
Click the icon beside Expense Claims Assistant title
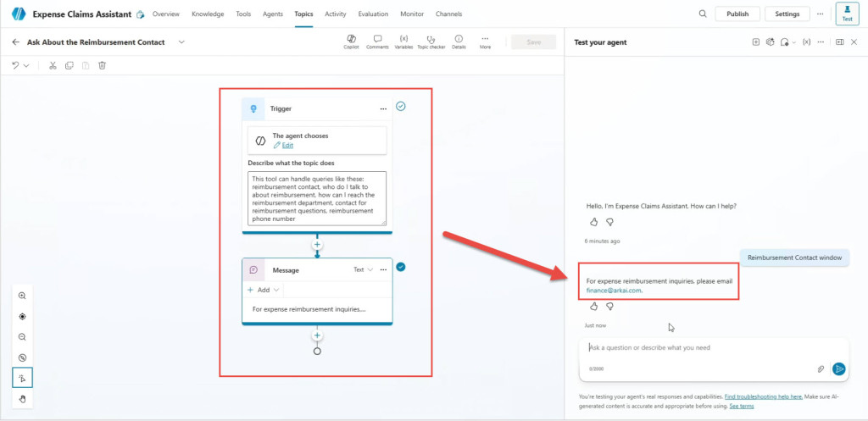pyautogui.click(x=141, y=14)
